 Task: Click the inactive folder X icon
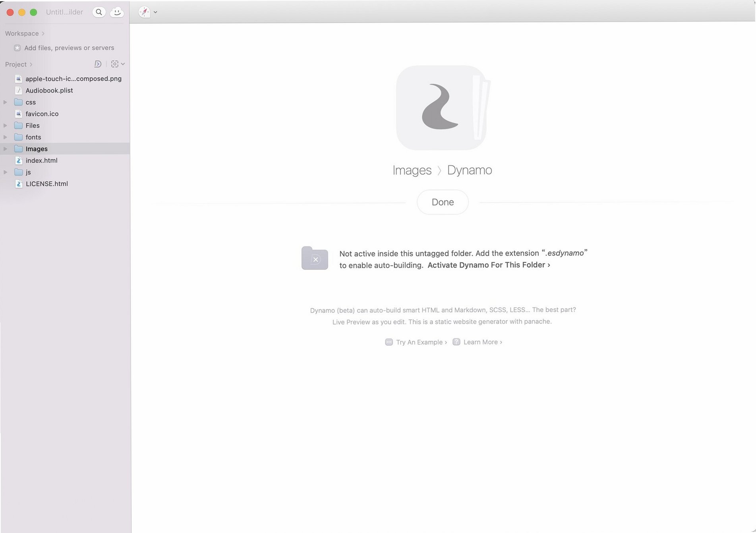315,258
